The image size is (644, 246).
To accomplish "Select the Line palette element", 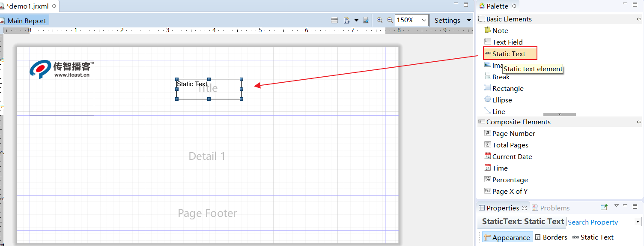I will [495, 111].
